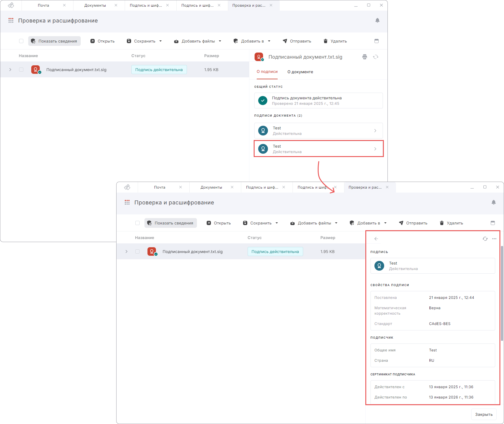Switch to О документе tab
Screen dimensions: 504x424
(300, 72)
